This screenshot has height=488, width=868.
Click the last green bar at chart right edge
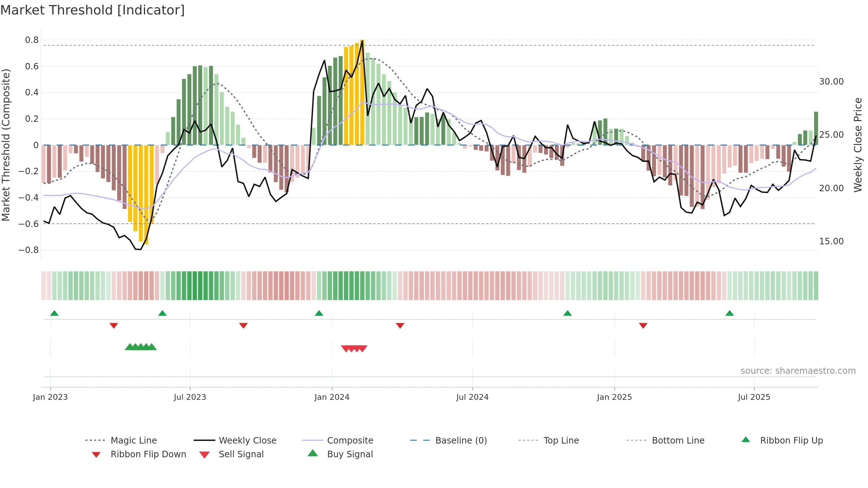click(816, 128)
